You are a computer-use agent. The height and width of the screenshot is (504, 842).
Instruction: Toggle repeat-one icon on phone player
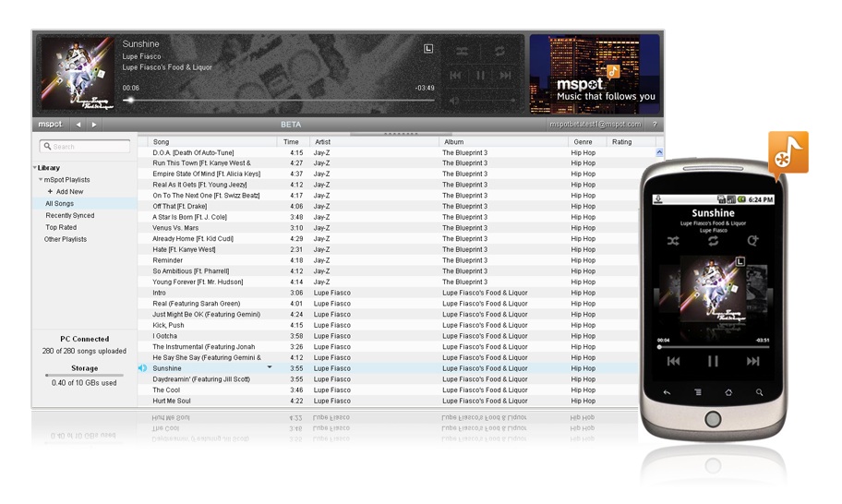pyautogui.click(x=752, y=241)
